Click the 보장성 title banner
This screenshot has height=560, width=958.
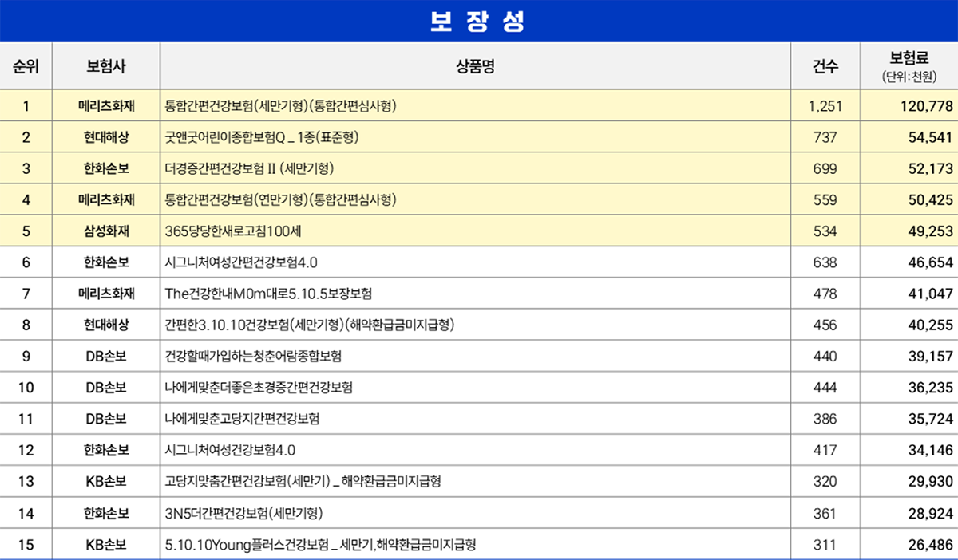tap(479, 21)
